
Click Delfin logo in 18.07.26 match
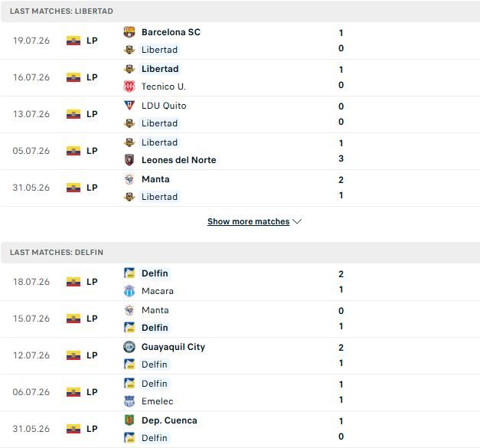coord(129,273)
